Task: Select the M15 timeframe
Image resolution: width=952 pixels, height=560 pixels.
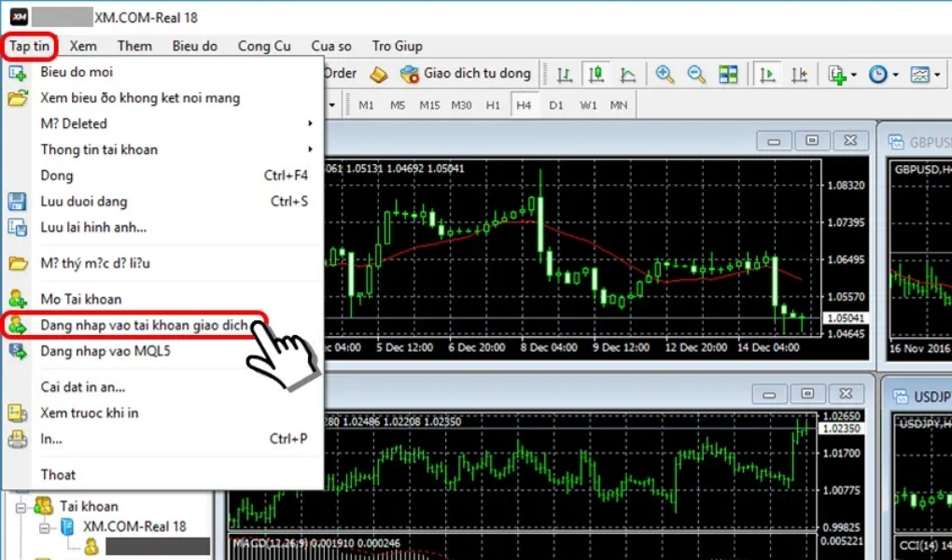Action: pos(429,105)
